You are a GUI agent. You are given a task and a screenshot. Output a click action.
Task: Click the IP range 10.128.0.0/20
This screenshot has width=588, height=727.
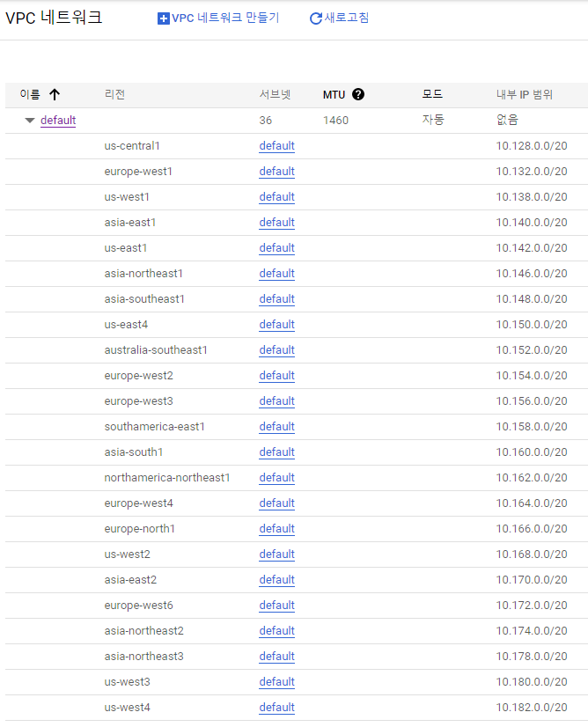click(x=532, y=145)
